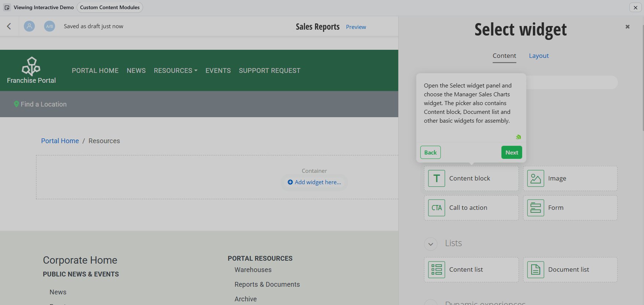Choose the Document list widget icon

tap(535, 269)
